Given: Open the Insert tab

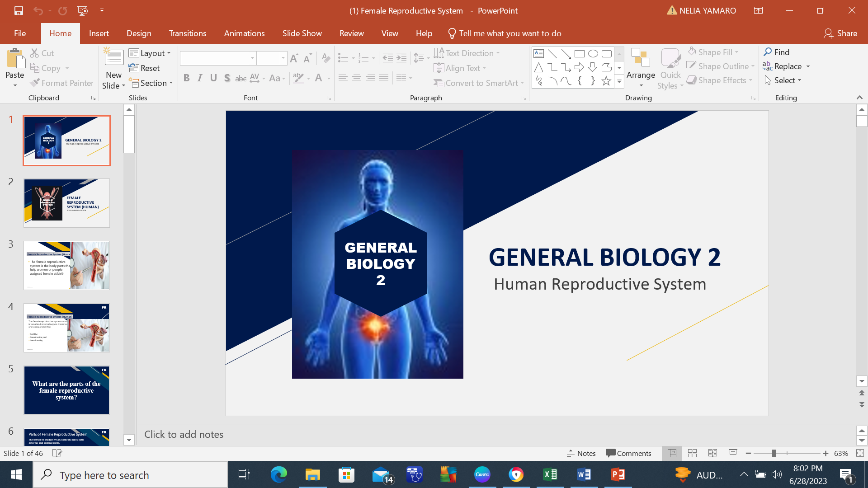Looking at the screenshot, I should [x=99, y=33].
